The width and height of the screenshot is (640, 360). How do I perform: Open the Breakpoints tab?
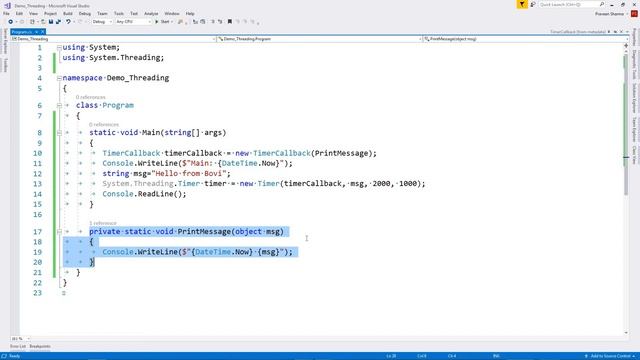pos(40,347)
